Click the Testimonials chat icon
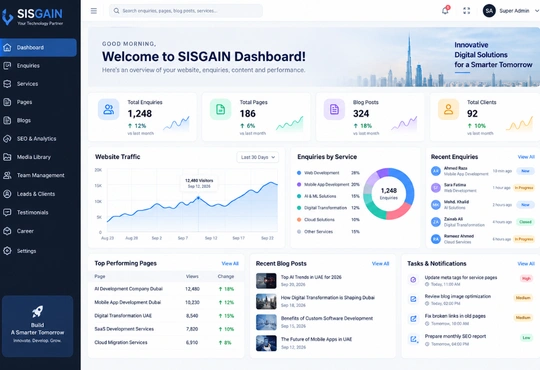The image size is (540, 370). [x=7, y=212]
